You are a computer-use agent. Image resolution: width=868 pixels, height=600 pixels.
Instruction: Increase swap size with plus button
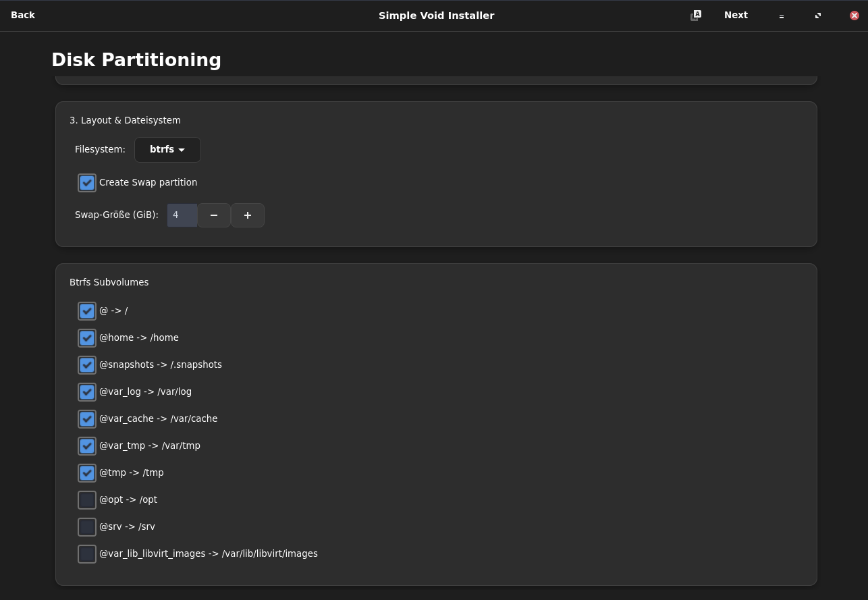(x=248, y=215)
